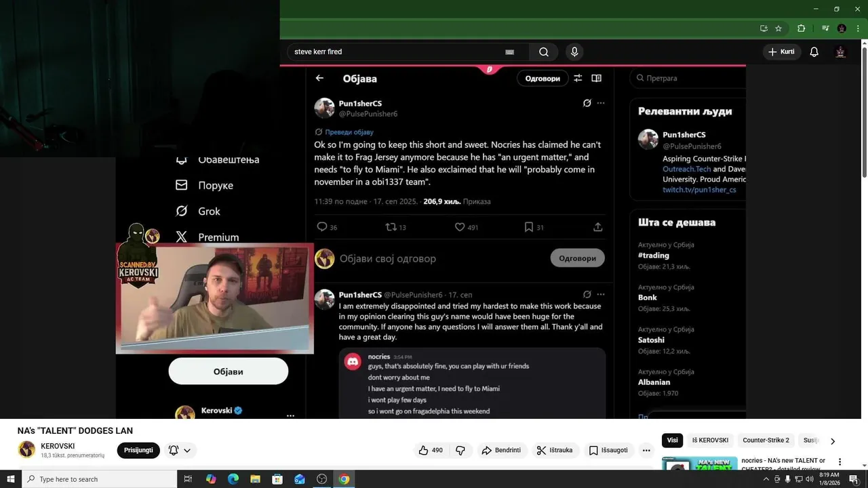Open Chrome's three-dot menu
The width and height of the screenshot is (868, 488).
(x=857, y=28)
